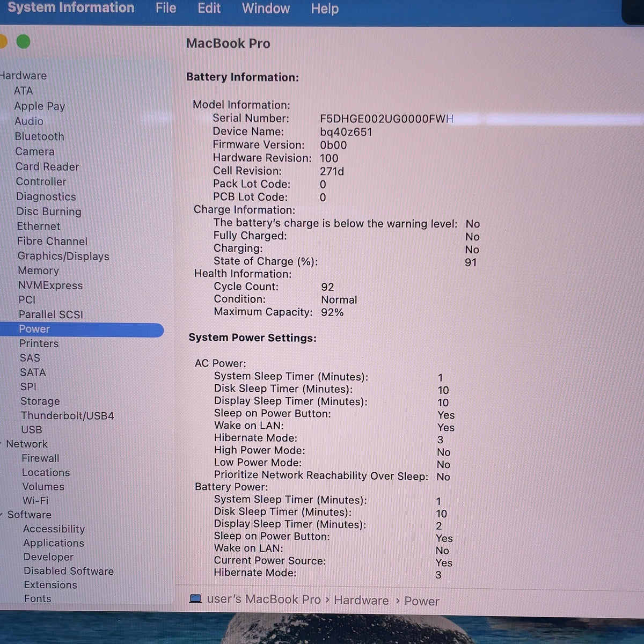The image size is (644, 644).
Task: Click State of Charge value 91
Action: tap(471, 262)
